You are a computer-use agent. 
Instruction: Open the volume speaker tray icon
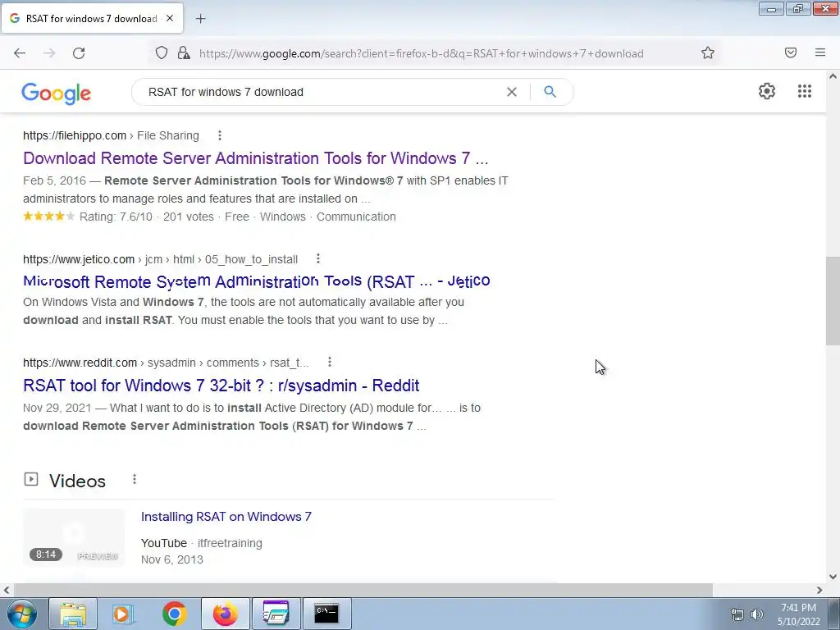756,614
